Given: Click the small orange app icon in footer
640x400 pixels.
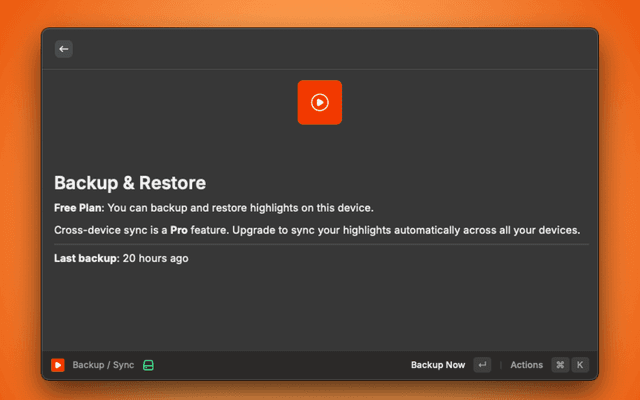Looking at the screenshot, I should (x=58, y=365).
